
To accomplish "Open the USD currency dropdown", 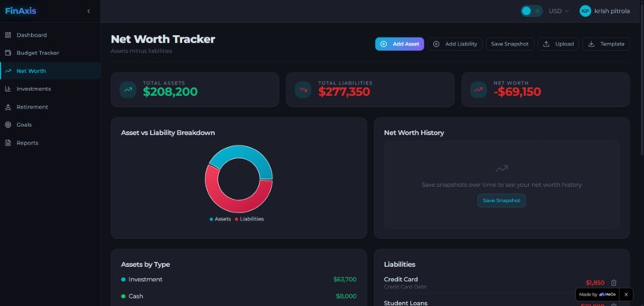I will [x=559, y=11].
